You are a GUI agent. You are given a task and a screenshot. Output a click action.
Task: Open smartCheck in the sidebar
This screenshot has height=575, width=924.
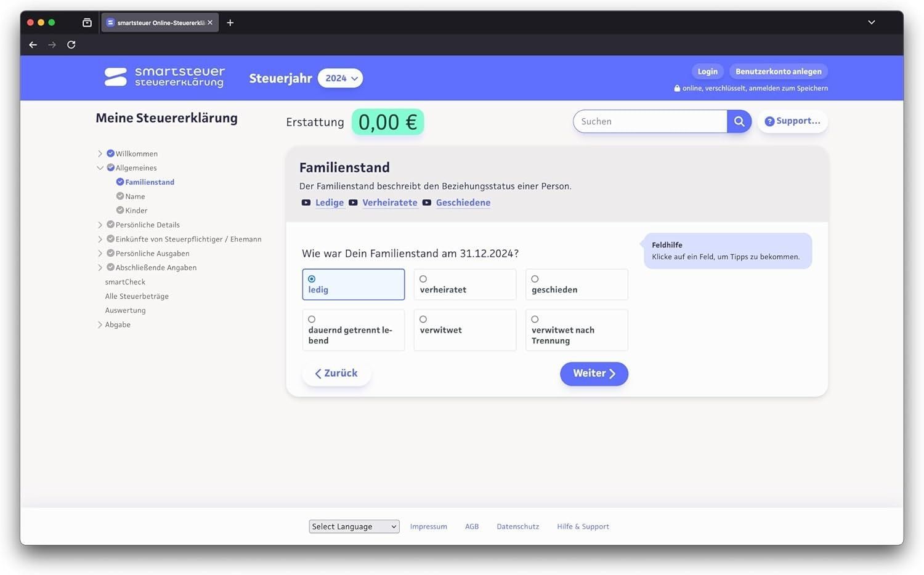coord(125,282)
